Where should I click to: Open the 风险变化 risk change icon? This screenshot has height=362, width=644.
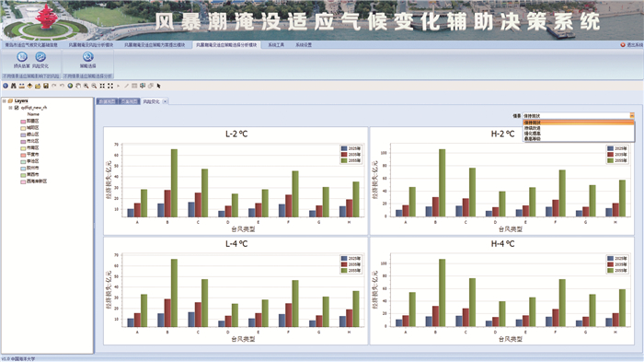[40, 60]
